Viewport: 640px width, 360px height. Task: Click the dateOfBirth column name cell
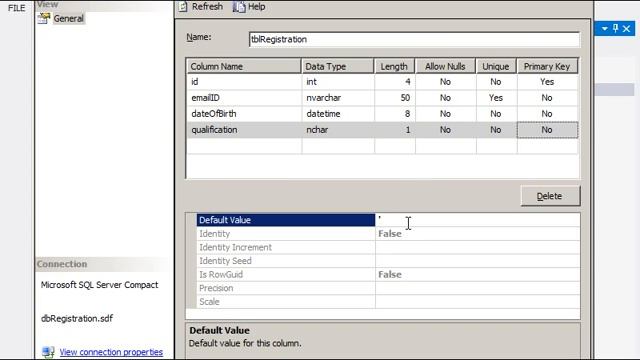244,113
